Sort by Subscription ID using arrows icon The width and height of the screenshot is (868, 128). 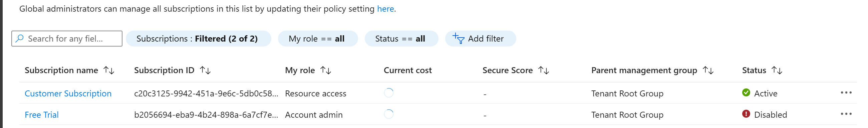205,70
